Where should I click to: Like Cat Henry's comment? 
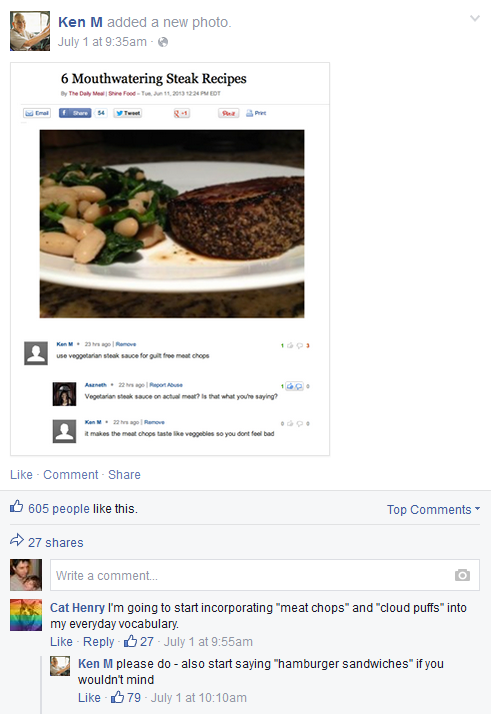coord(61,642)
